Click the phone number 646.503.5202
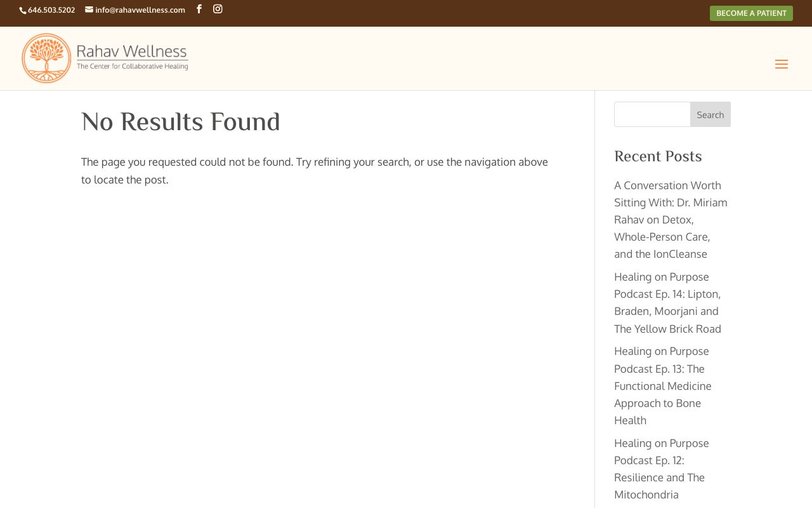The image size is (812, 508). click(x=51, y=10)
